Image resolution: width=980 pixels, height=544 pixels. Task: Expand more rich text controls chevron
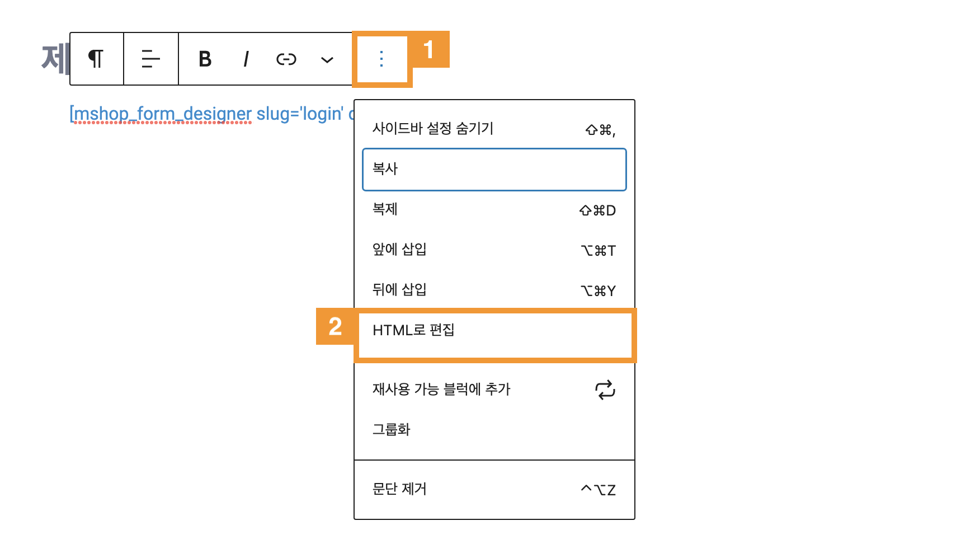pyautogui.click(x=327, y=59)
